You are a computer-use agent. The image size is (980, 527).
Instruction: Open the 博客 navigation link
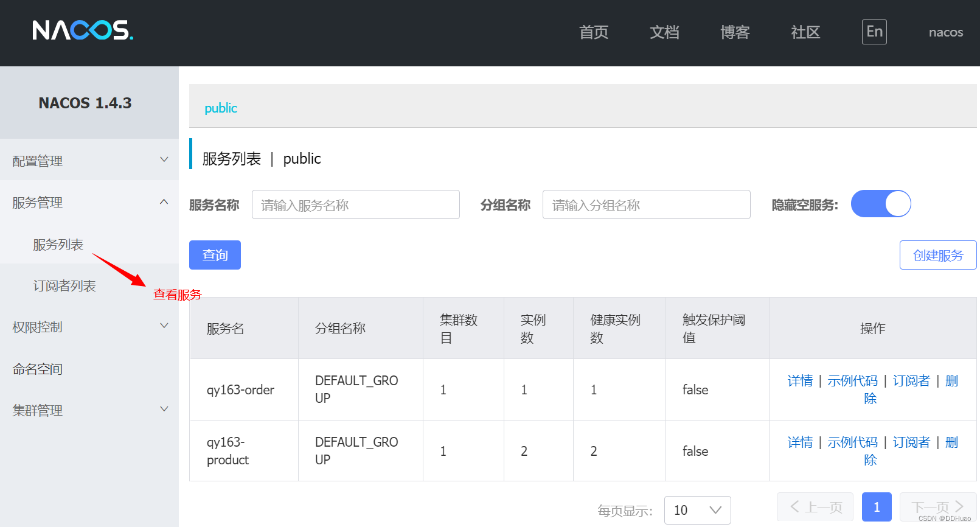pos(735,32)
